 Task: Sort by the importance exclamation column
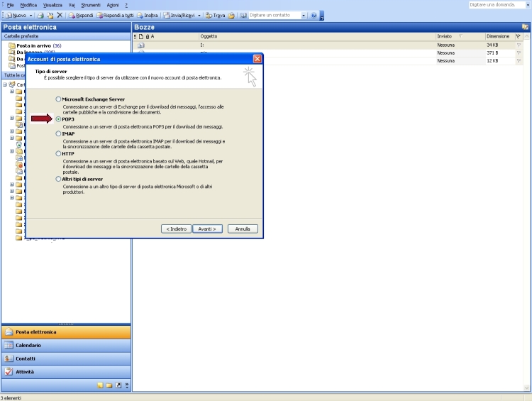[x=135, y=36]
